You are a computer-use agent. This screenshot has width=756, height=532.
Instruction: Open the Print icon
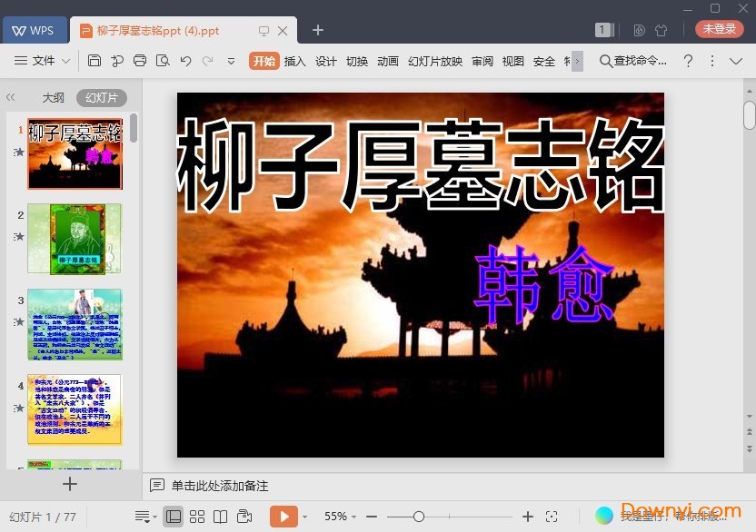(139, 61)
